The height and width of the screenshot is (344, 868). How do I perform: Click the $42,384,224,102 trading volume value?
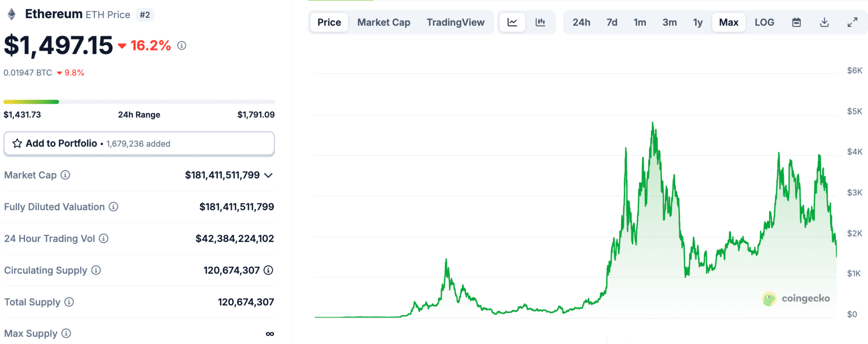click(235, 239)
